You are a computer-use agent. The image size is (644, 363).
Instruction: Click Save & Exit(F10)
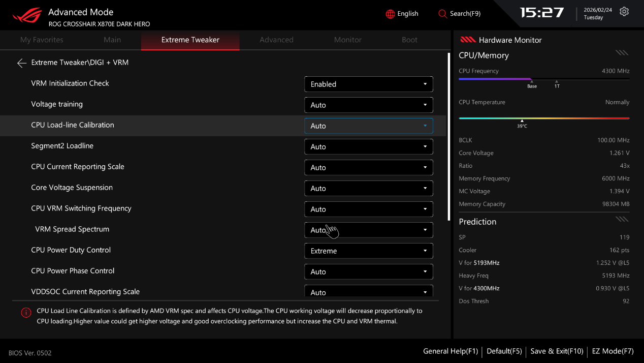point(557,351)
